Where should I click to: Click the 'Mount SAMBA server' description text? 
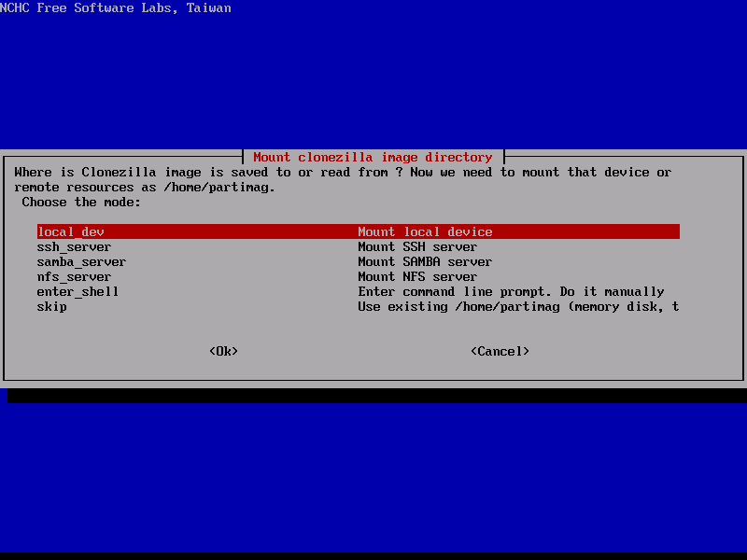(x=425, y=261)
